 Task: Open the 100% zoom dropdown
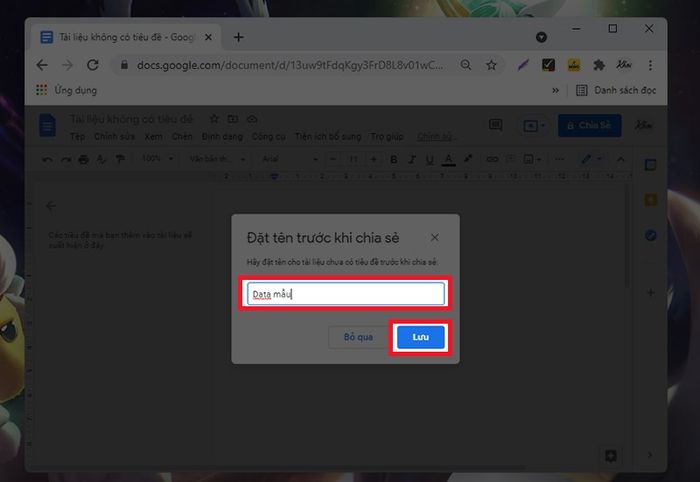click(157, 159)
